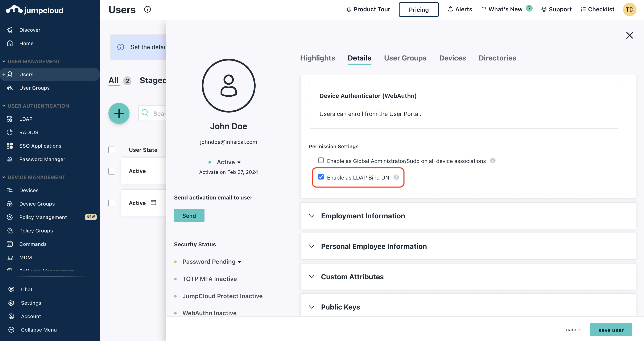Open Devices icon in sidebar
Viewport: 644px width, 341px height.
[x=10, y=190]
